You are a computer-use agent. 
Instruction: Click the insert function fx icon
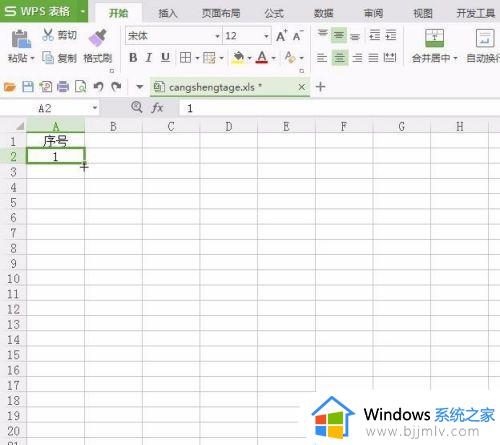coord(157,108)
